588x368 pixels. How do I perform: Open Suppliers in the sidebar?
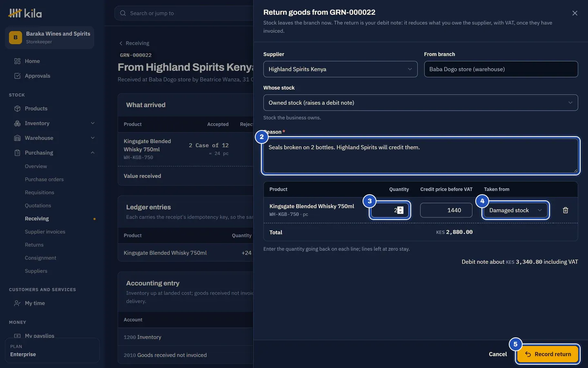coord(36,271)
